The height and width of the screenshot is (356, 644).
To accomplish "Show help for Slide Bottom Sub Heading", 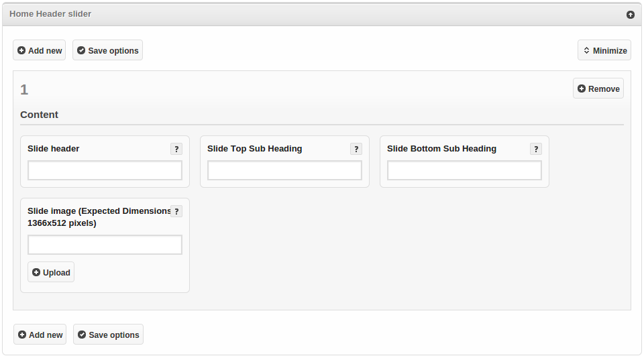I will pos(536,150).
